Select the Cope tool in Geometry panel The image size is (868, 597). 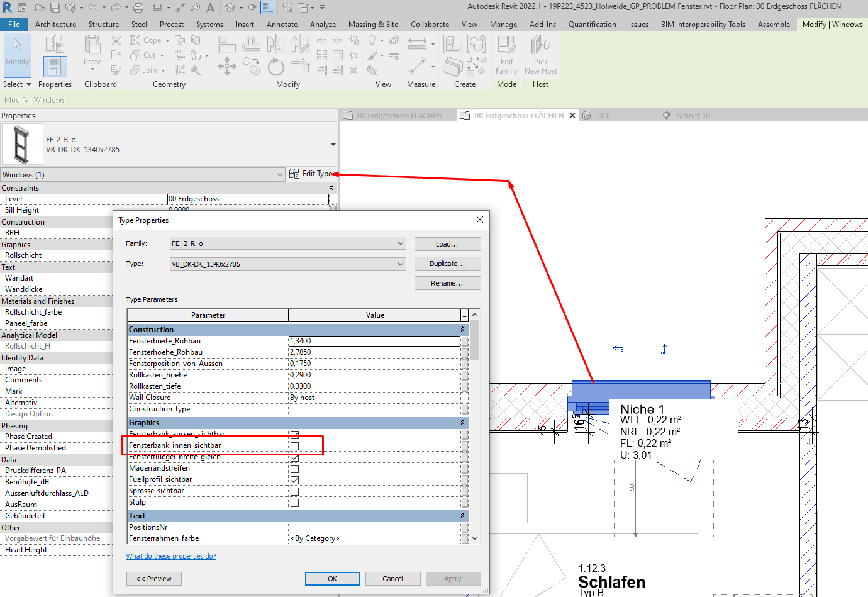146,40
